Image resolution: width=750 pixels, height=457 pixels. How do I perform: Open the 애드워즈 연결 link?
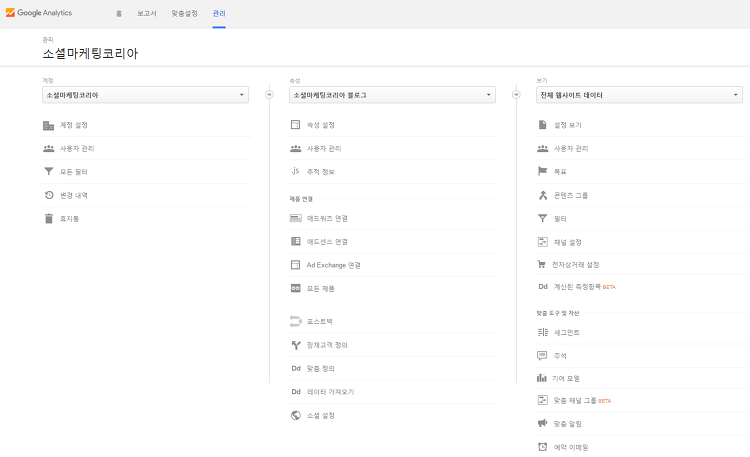327,218
